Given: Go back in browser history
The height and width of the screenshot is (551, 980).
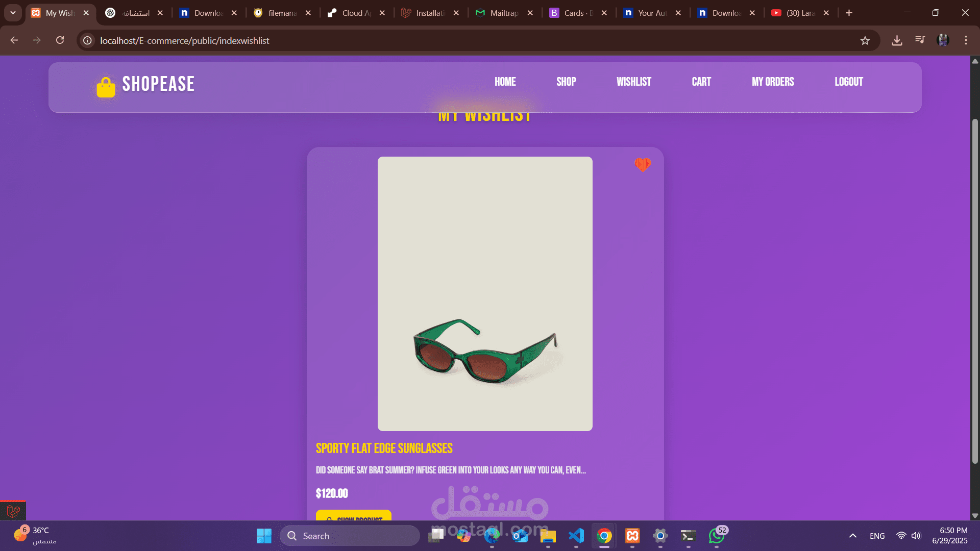Looking at the screenshot, I should [14, 40].
